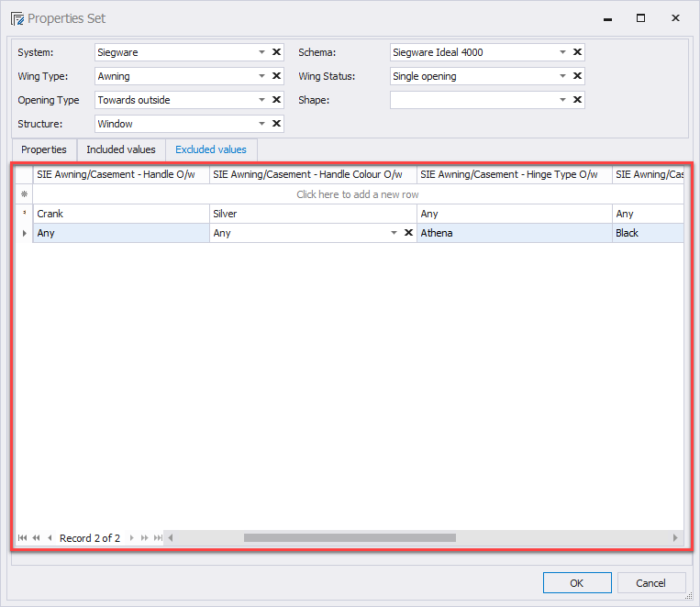Image resolution: width=700 pixels, height=607 pixels.
Task: Jump to last record in navigator
Action: (158, 538)
